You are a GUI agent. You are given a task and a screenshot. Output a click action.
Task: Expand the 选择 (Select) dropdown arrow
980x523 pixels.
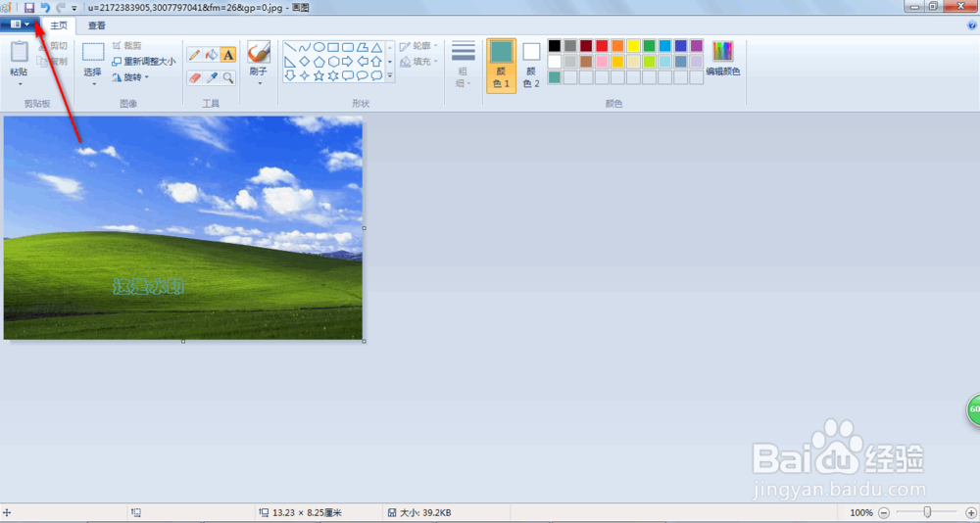pyautogui.click(x=93, y=83)
